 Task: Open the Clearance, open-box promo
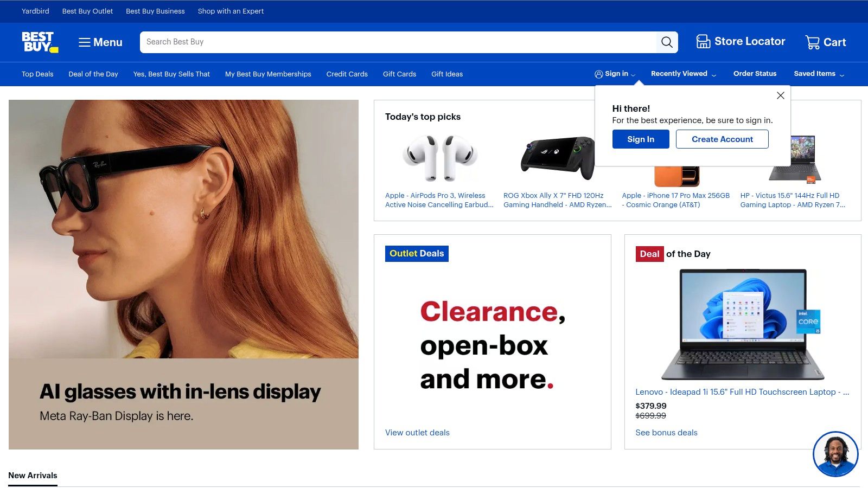[x=493, y=345]
